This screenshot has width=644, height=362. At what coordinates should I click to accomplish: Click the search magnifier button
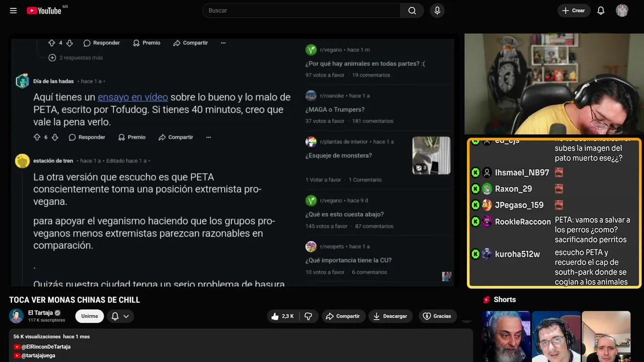coord(412,11)
